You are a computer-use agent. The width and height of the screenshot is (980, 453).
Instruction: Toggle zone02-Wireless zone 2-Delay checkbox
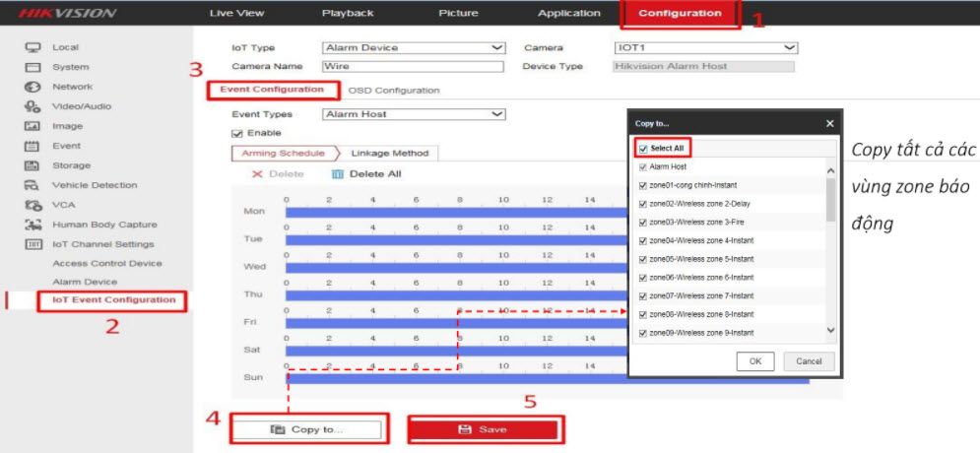[643, 204]
